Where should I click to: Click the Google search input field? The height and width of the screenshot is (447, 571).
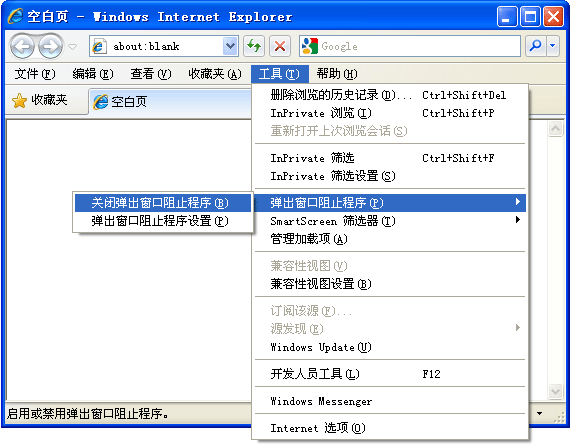(x=419, y=46)
